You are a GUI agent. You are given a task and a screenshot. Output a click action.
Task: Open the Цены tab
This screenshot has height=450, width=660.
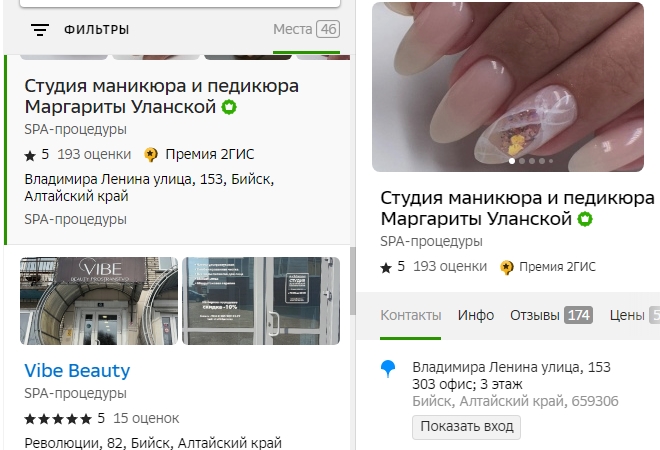click(x=634, y=315)
